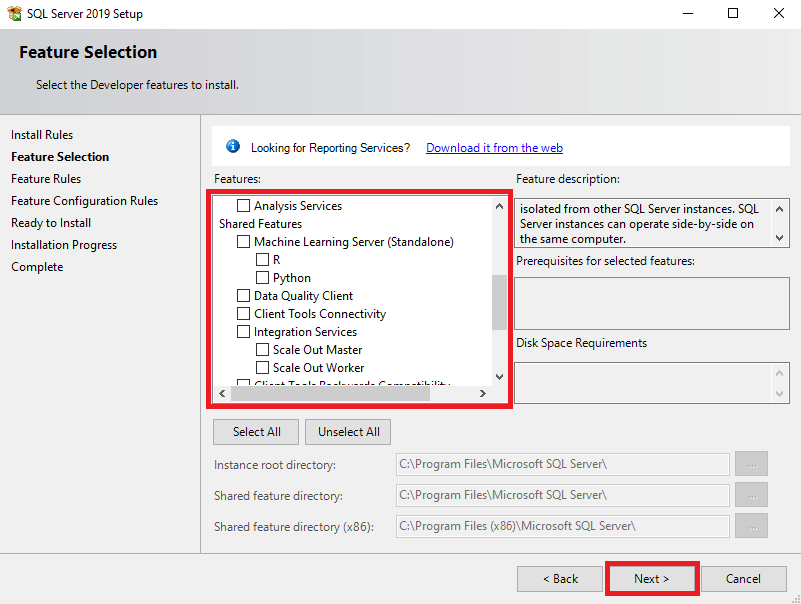
Task: Select the Installation Progress step
Action: click(64, 245)
